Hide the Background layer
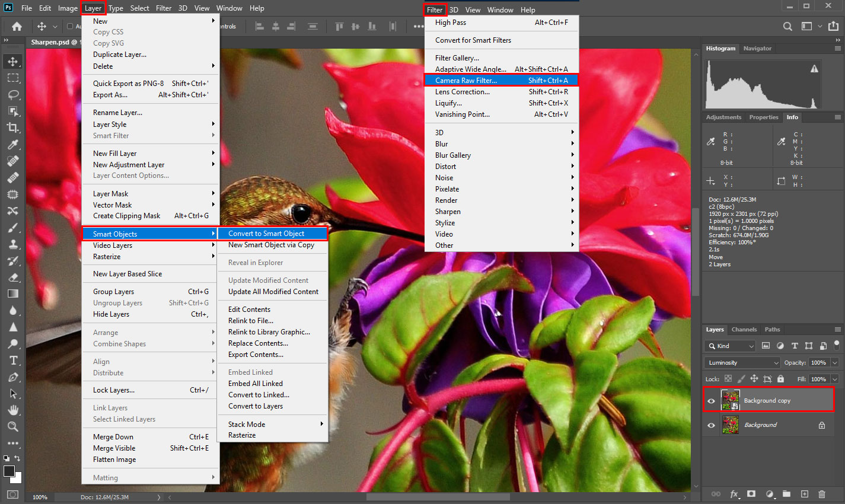 [711, 425]
